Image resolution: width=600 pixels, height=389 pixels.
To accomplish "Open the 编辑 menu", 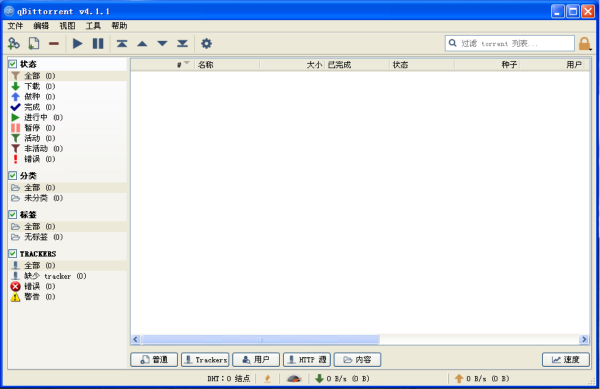I will tap(41, 26).
